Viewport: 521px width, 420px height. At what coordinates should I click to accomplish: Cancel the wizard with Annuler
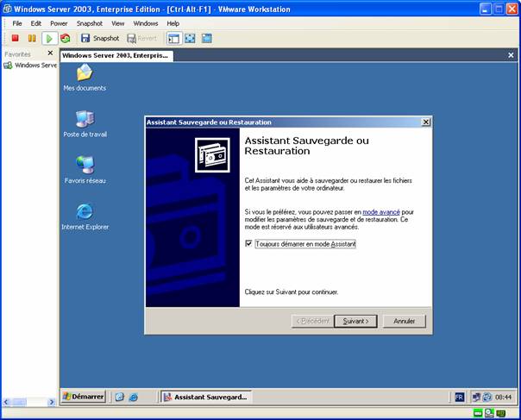coord(404,321)
